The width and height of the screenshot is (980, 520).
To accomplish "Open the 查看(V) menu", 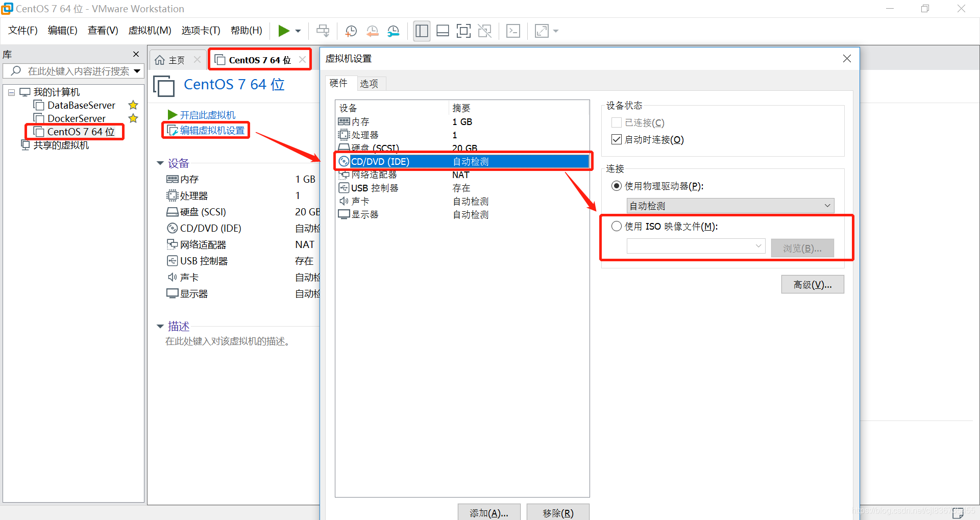I will [x=103, y=31].
